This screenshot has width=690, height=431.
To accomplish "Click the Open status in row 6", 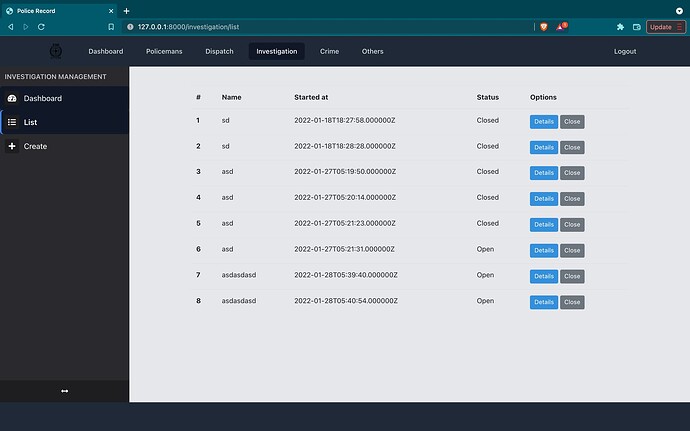I will pos(485,249).
